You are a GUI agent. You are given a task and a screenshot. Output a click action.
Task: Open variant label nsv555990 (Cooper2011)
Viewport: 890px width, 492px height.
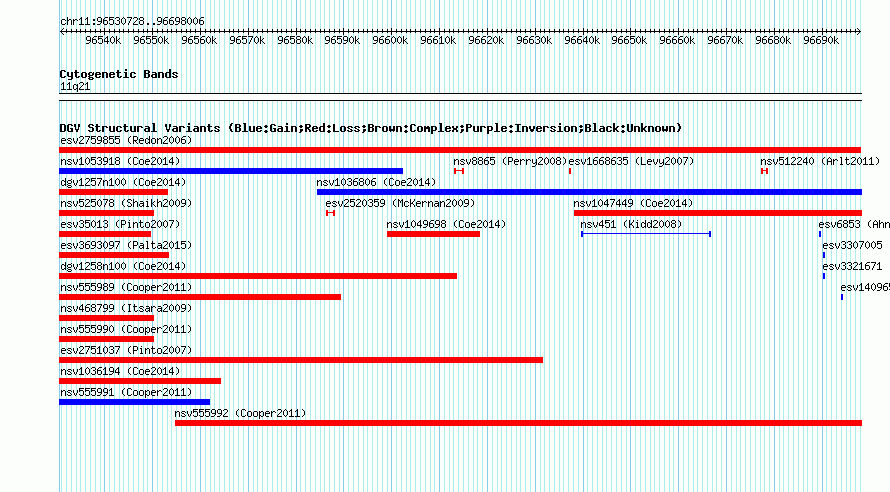(x=126, y=329)
